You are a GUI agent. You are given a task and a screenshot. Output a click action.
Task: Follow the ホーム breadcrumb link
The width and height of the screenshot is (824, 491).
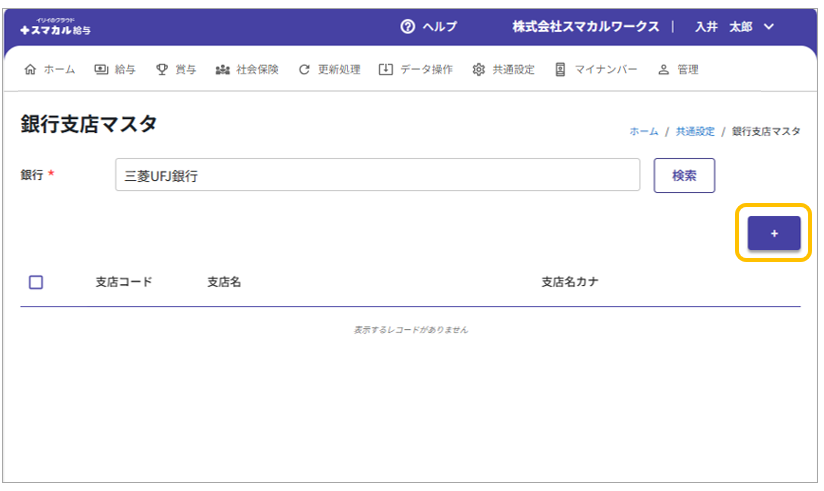(x=643, y=131)
